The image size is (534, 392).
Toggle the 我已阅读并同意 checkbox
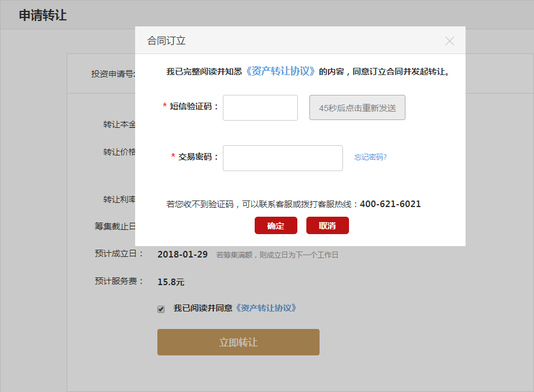point(161,309)
